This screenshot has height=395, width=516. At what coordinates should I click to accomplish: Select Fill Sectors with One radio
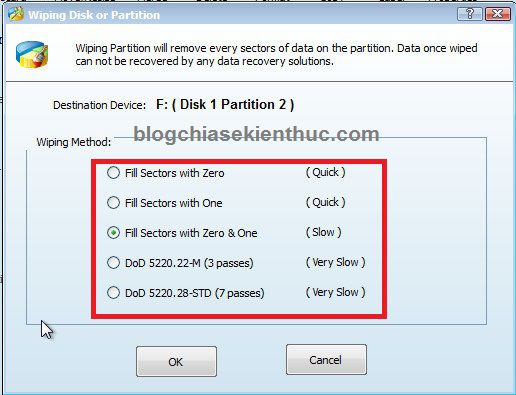click(x=113, y=203)
